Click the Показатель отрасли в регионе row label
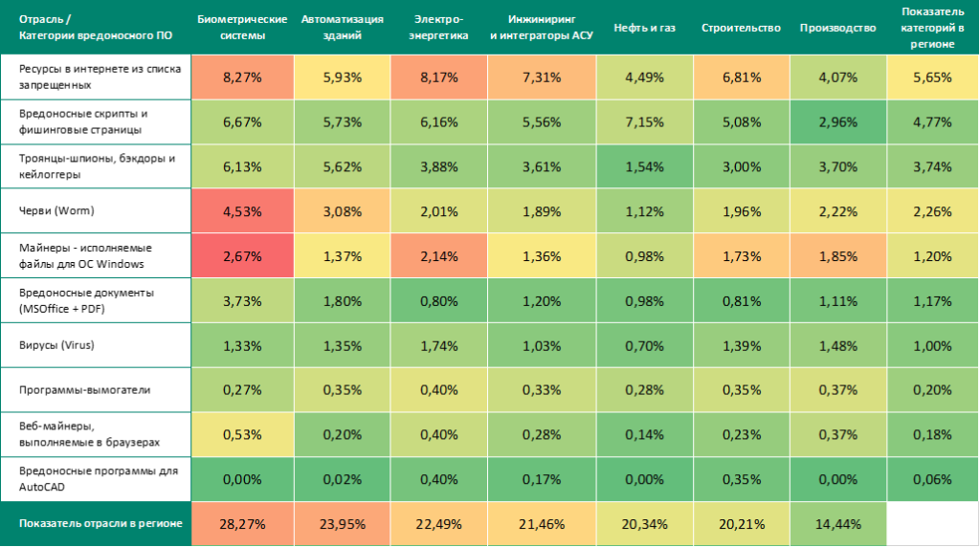 coord(93,524)
